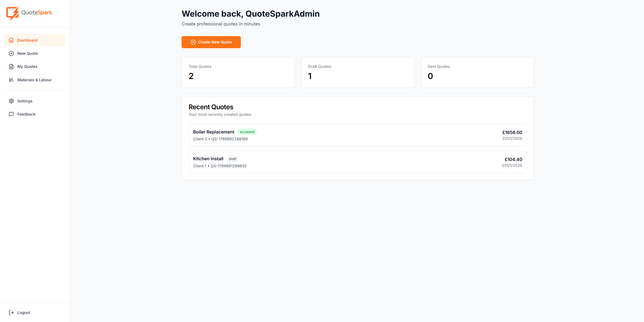Screen dimensions: 644x322
Task: Click the Logout option
Action: 23,312
